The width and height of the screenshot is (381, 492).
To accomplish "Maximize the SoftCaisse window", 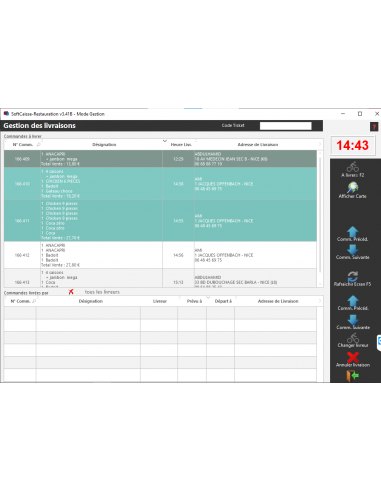I will (x=360, y=114).
